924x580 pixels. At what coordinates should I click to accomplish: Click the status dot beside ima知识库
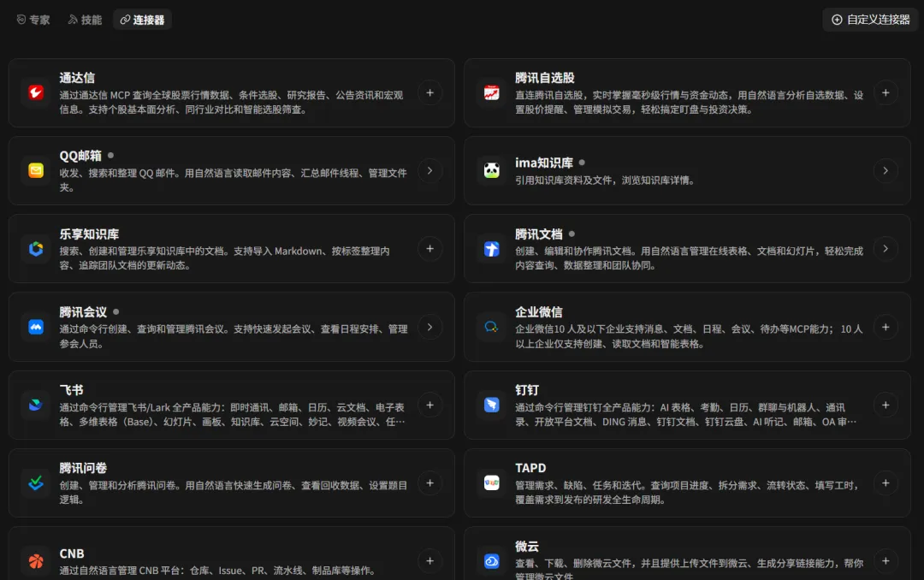tap(583, 162)
